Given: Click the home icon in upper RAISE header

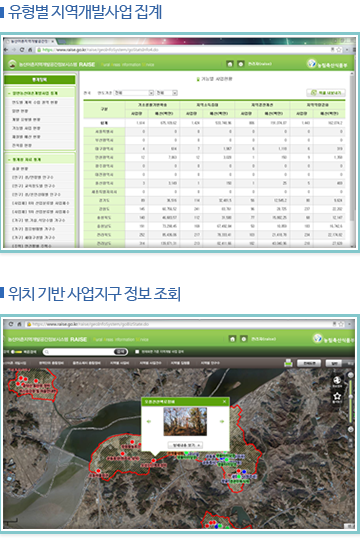Looking at the screenshot, I should [230, 64].
